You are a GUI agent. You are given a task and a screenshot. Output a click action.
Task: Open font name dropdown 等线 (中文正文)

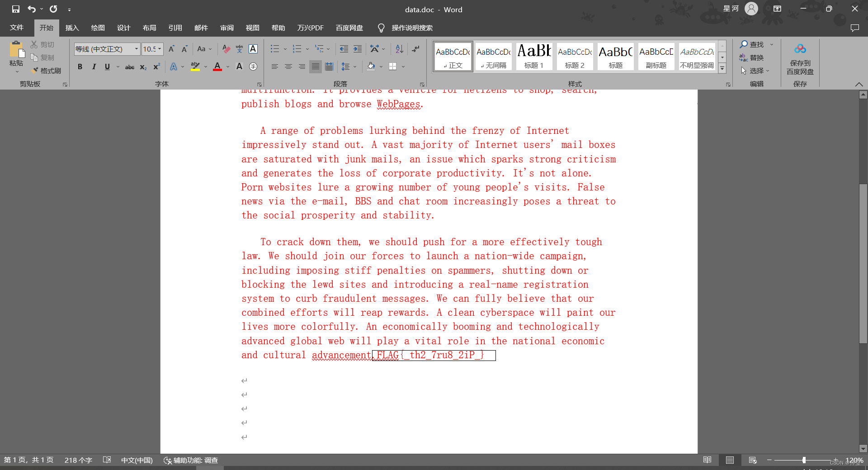point(137,49)
